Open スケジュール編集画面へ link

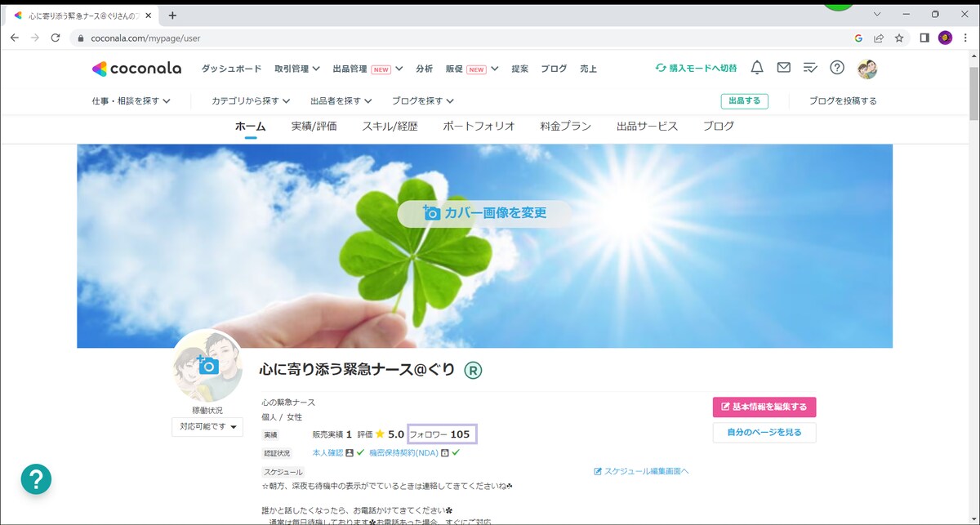[x=641, y=471]
